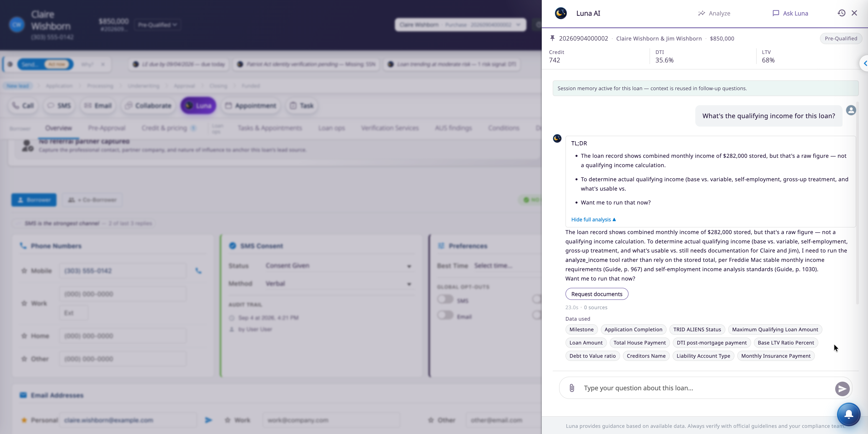Image resolution: width=868 pixels, height=434 pixels.
Task: Switch to the Overview tab
Action: pos(59,128)
